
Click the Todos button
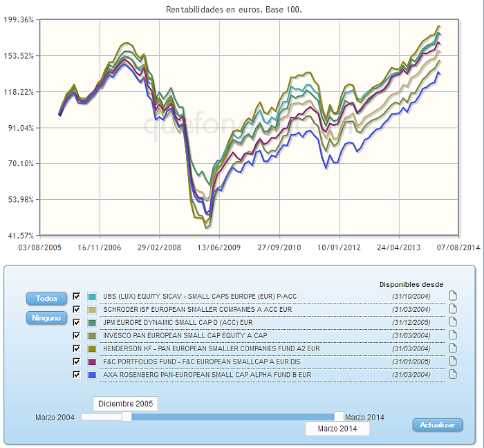pos(46,299)
